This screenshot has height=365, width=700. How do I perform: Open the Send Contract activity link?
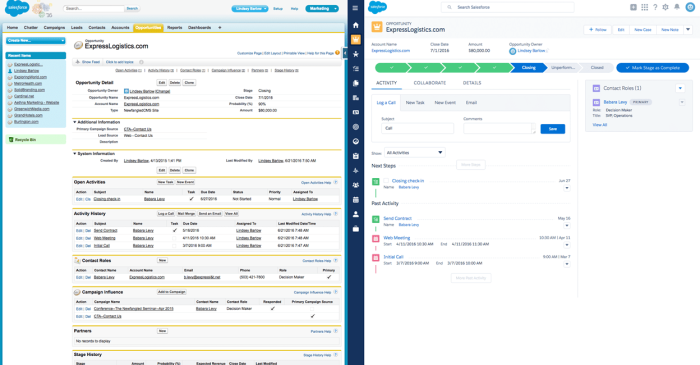pos(397,218)
